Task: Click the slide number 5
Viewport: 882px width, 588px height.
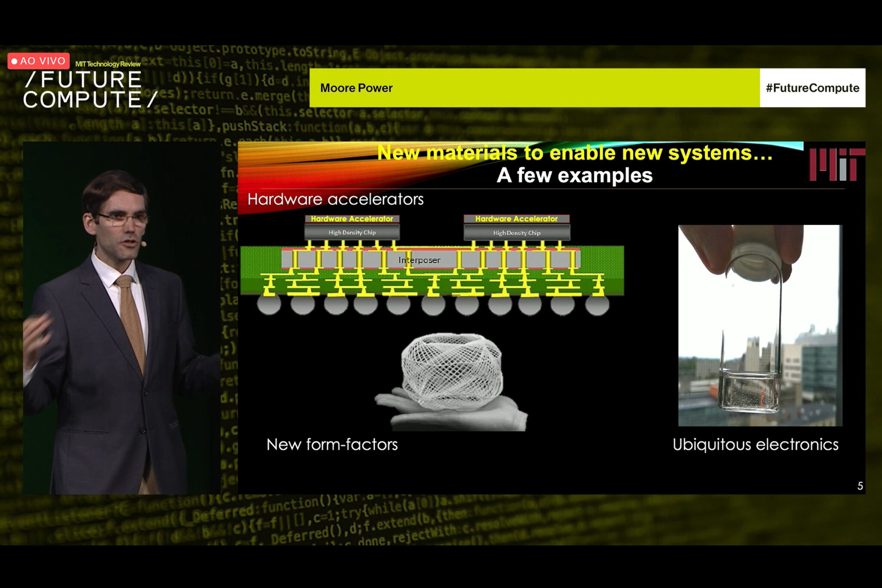Action: pos(860,486)
